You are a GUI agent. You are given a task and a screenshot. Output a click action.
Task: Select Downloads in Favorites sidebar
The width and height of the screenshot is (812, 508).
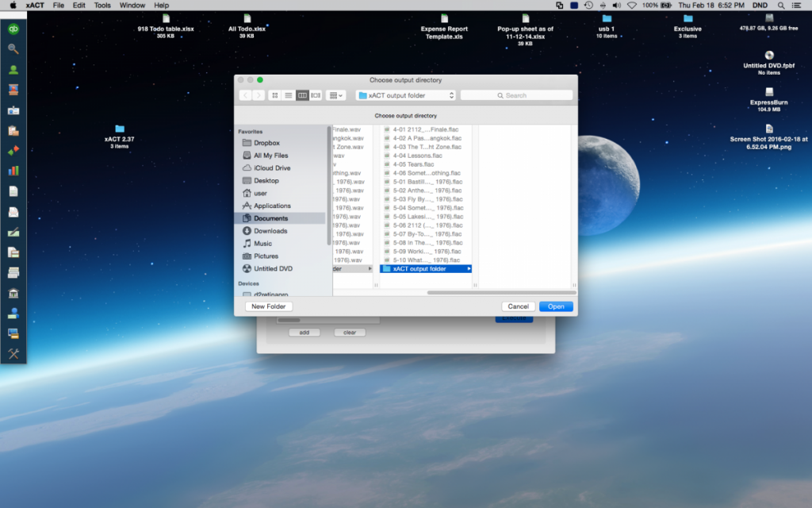(270, 231)
